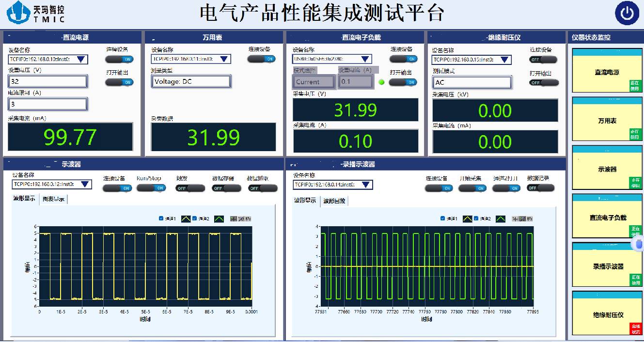Image resolution: width=644 pixels, height=342 pixels.
Task: Click the 设置电压 (V) input field
Action: coord(47,81)
